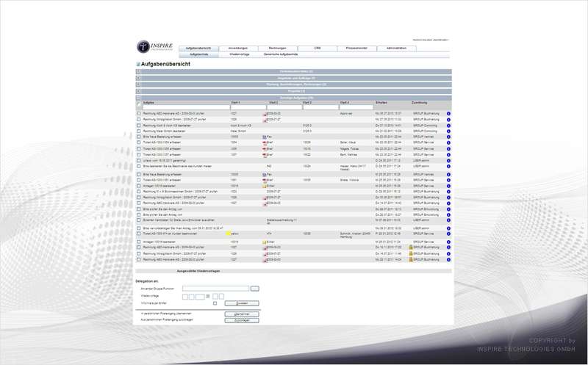
Task: Open the Wiedervorlage calendar picker icon
Action: (x=208, y=297)
